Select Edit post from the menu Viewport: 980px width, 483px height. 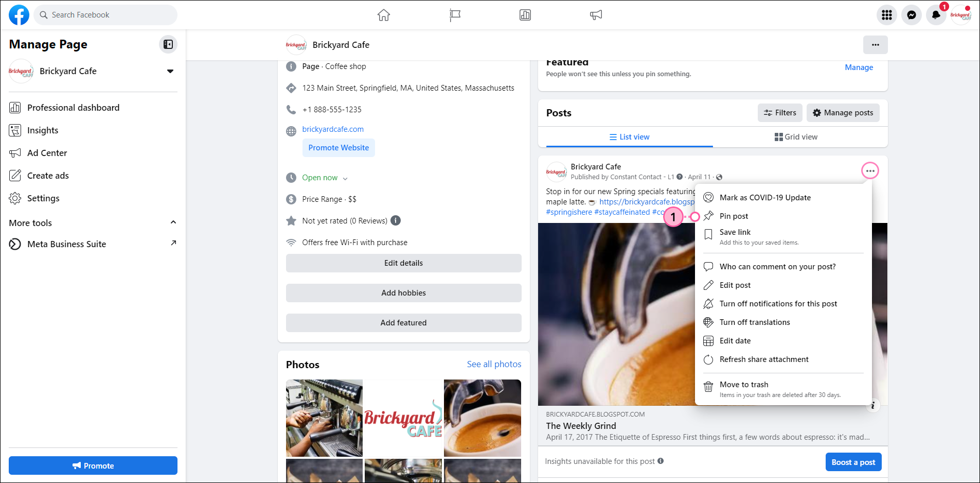click(783, 285)
